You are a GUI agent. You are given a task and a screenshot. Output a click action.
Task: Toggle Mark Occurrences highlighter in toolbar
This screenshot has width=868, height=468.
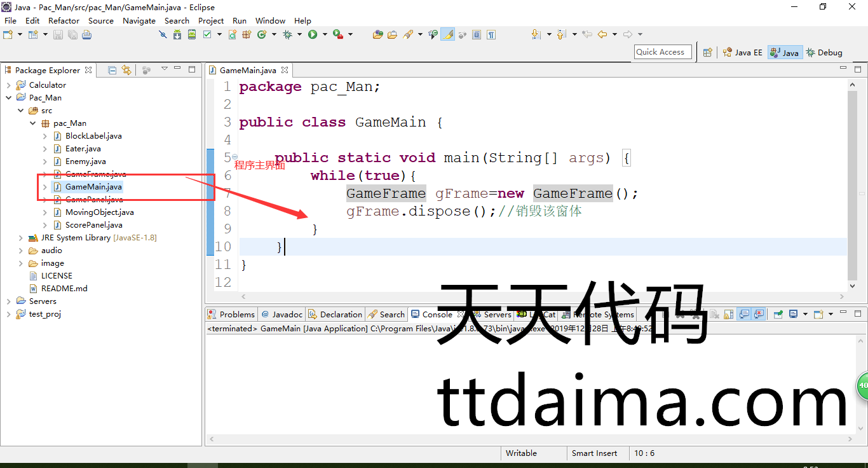pyautogui.click(x=447, y=34)
